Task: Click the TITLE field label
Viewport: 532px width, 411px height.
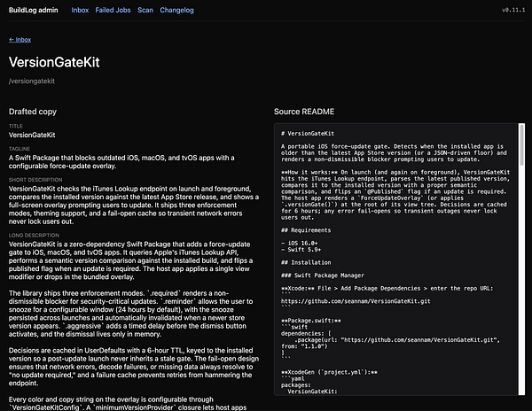Action: tap(16, 126)
